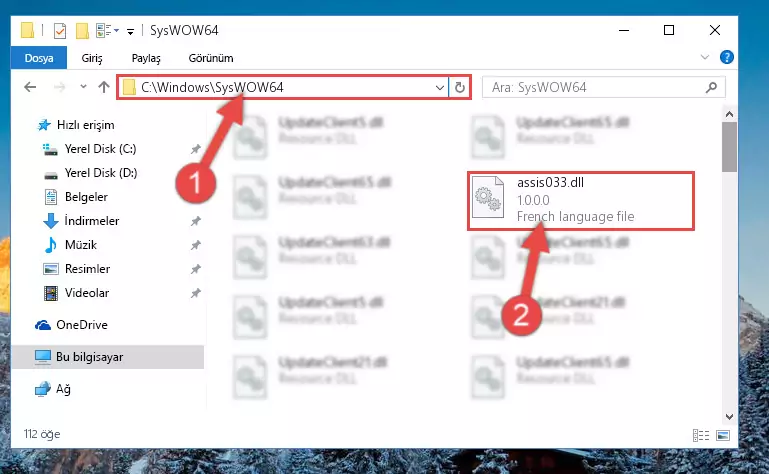Click the pin icon next to Resimler

pyautogui.click(x=196, y=269)
